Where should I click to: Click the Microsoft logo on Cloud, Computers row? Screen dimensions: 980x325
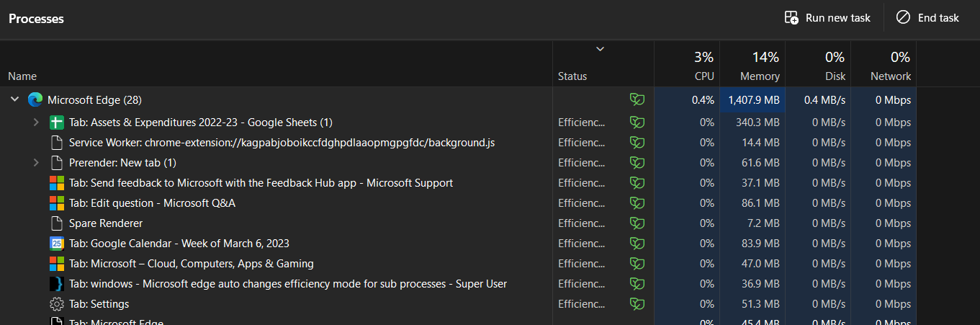click(57, 264)
